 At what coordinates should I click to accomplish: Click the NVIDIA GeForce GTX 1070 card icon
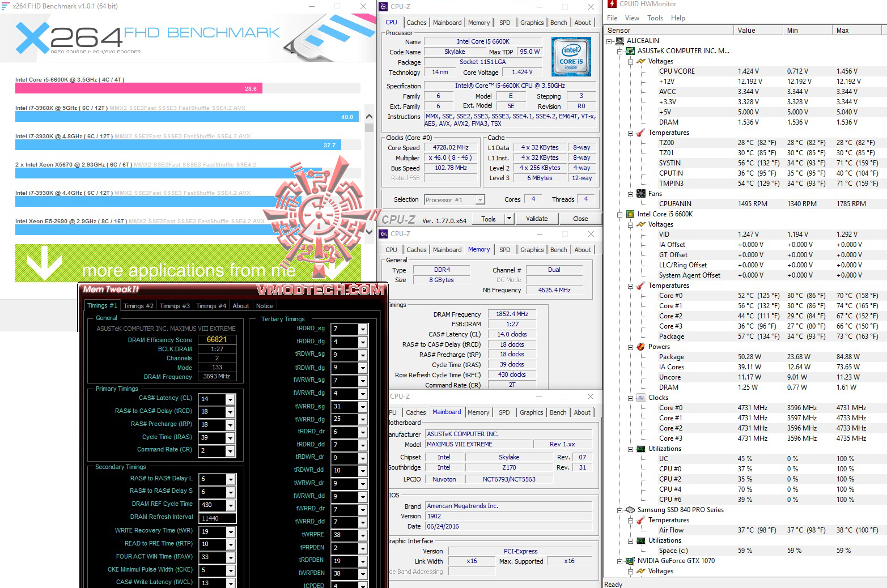coord(630,561)
